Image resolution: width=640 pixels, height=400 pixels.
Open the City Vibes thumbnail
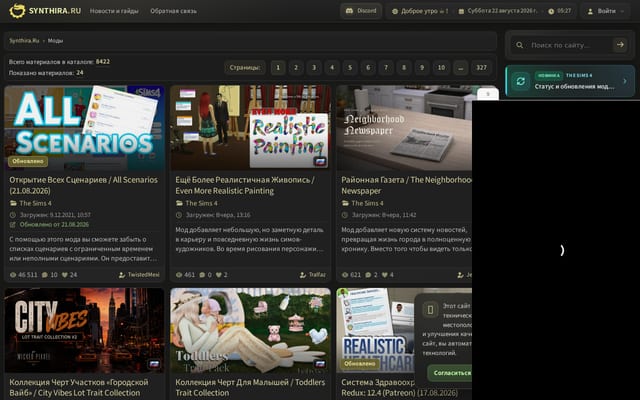[x=84, y=330]
